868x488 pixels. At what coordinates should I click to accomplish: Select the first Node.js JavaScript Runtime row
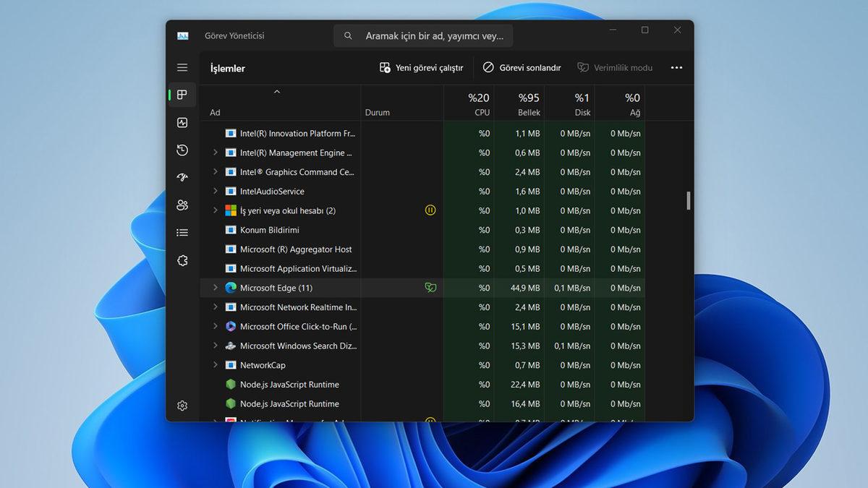pos(289,385)
